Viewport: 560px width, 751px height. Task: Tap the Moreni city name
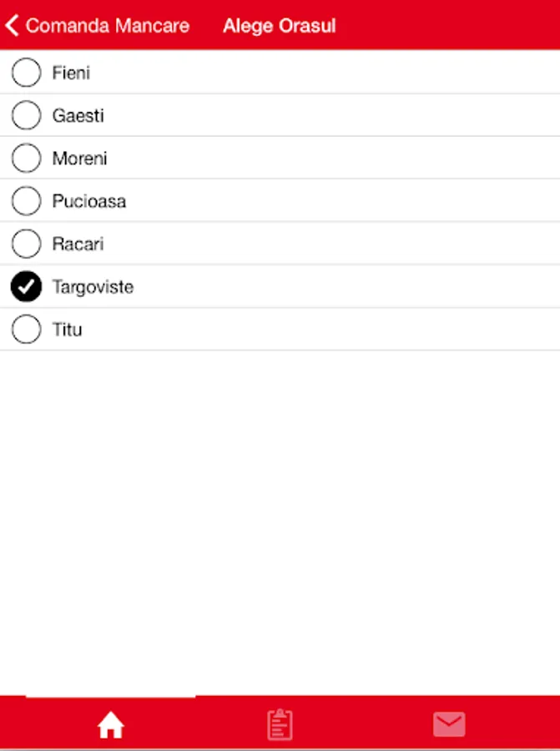point(79,159)
